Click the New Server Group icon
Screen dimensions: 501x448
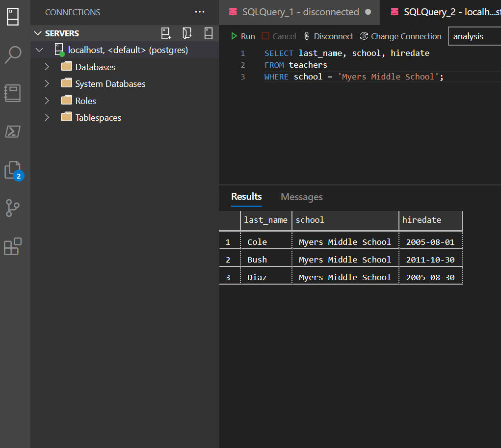pyautogui.click(x=187, y=33)
